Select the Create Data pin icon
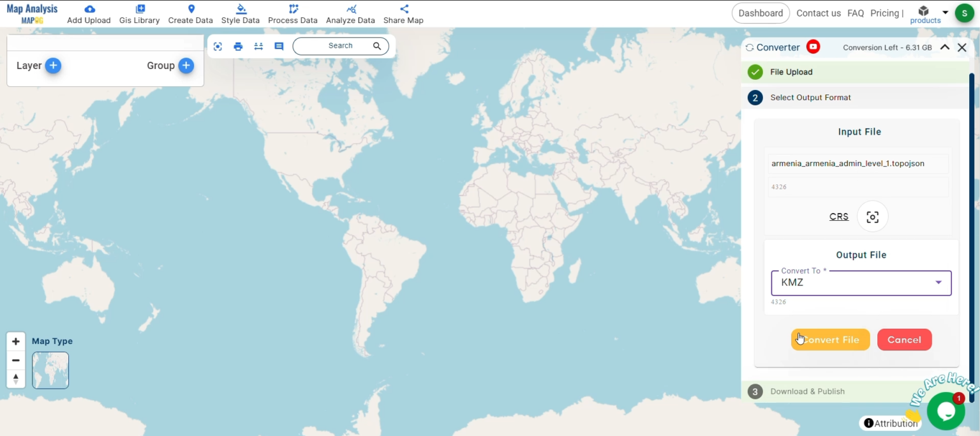Screen dimensions: 980x436 pyautogui.click(x=190, y=9)
